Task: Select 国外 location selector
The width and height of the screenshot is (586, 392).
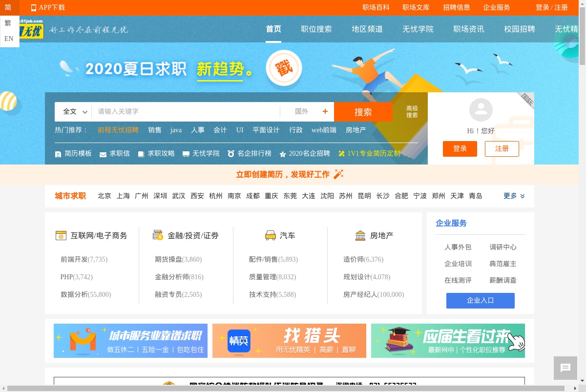Action: coord(302,111)
